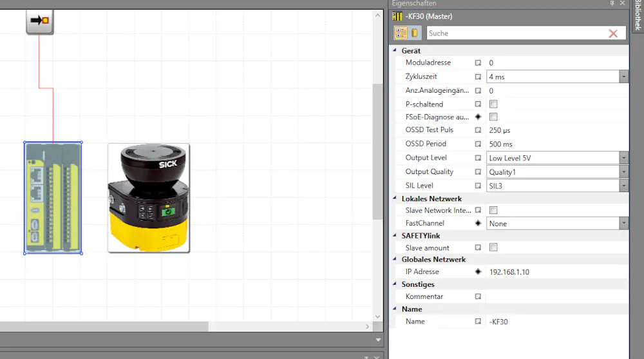The height and width of the screenshot is (359, 644).
Task: Collapse the Name section
Action: click(x=395, y=309)
